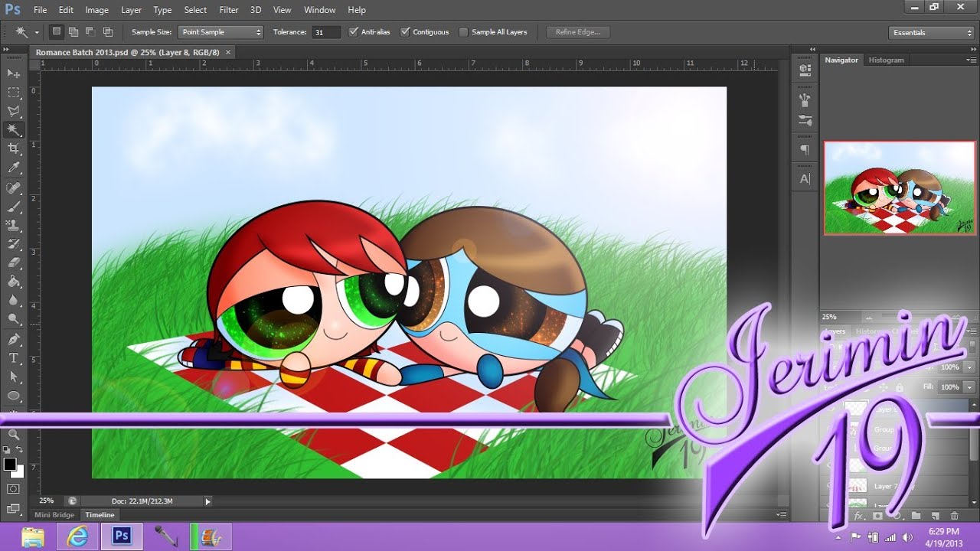The width and height of the screenshot is (980, 551).
Task: Select the Dodge tool
Action: click(x=14, y=319)
